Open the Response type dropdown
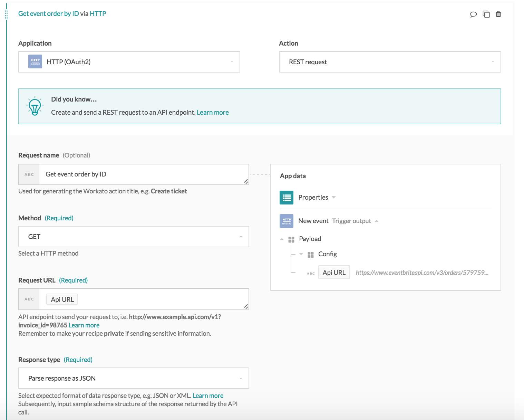 133,378
